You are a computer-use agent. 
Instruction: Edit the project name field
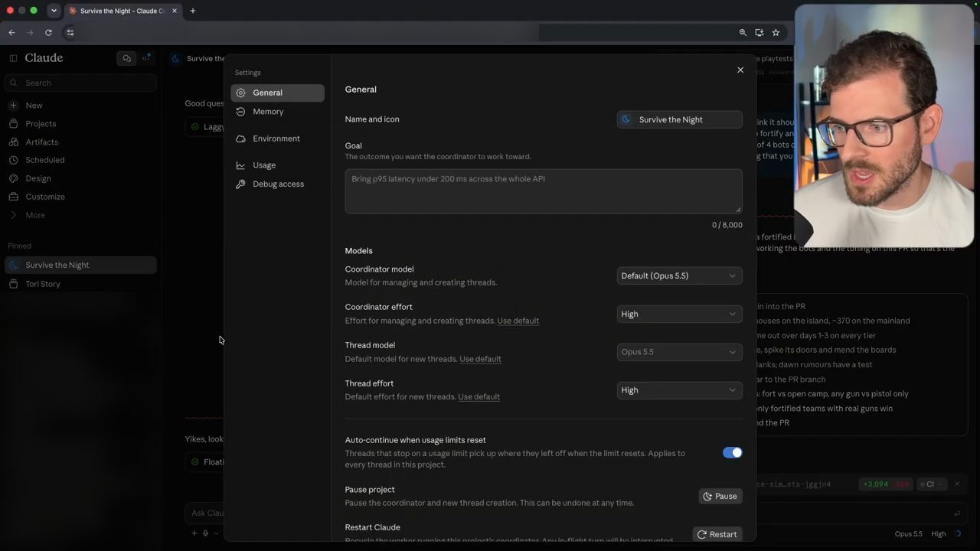680,119
